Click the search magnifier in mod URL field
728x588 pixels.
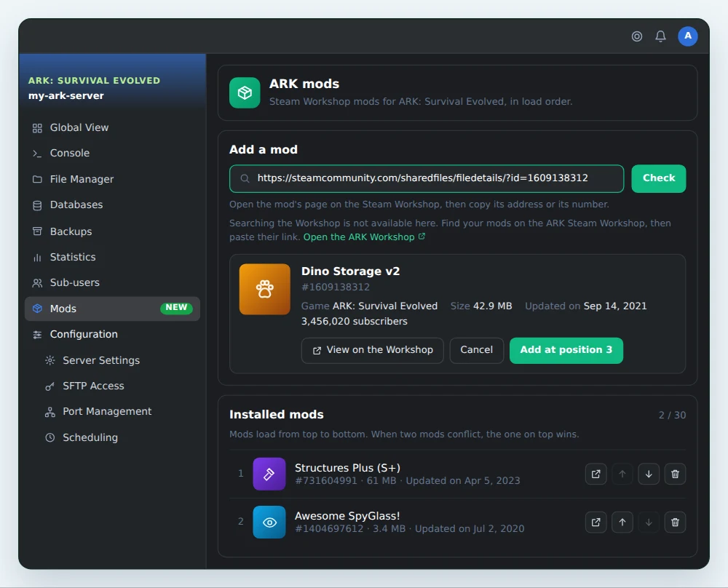[x=245, y=179]
